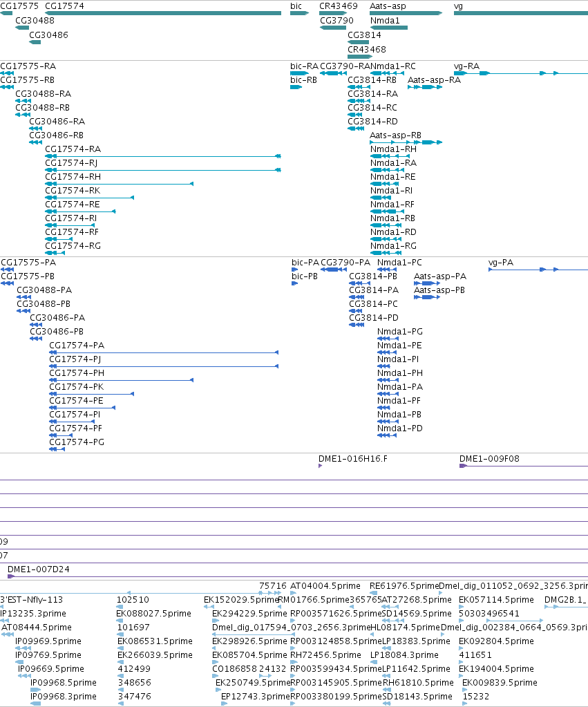The height and width of the screenshot is (707, 588).
Task: Open the Aats-asp-RB transcript label
Action: pos(395,135)
